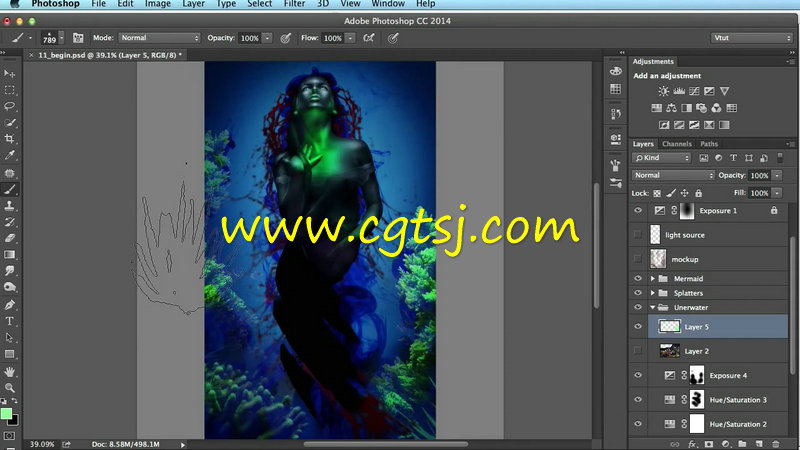
Task: Select the Path Selection tool
Action: coord(9,338)
